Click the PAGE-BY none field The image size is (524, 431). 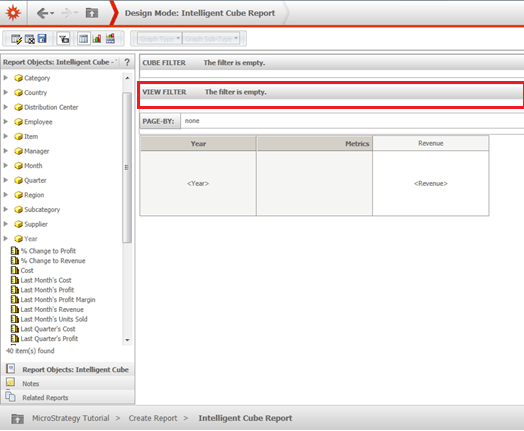(x=352, y=121)
